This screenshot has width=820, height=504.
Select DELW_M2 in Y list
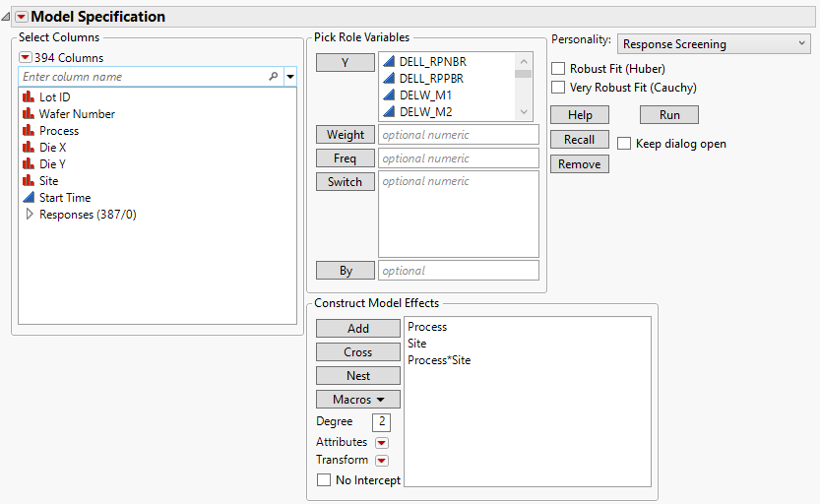425,112
